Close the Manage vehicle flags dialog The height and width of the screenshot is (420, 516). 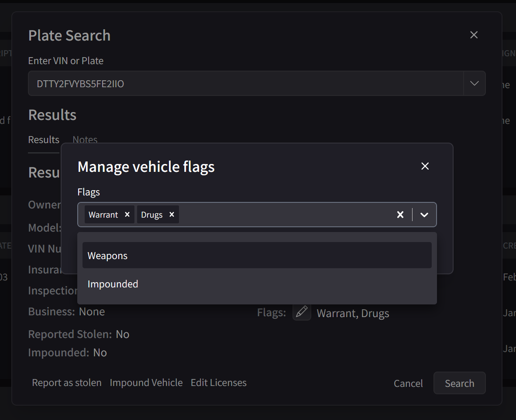tap(425, 166)
